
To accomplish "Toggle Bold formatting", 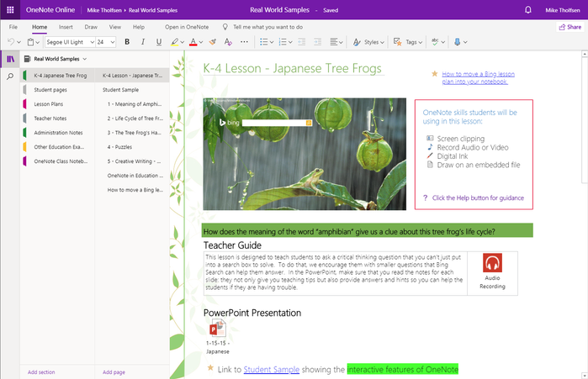I will click(x=127, y=42).
